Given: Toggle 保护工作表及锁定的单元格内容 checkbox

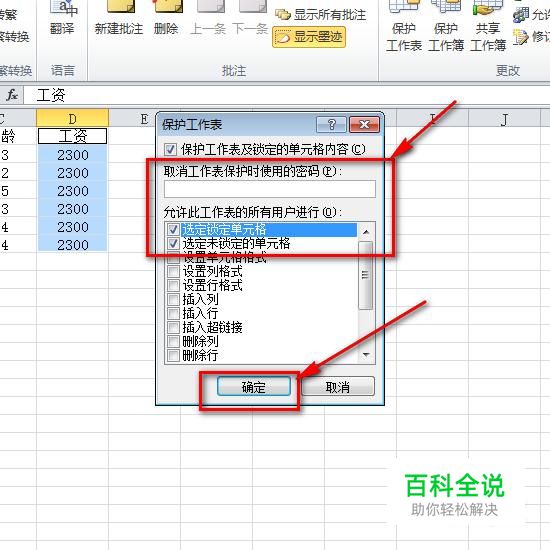Looking at the screenshot, I should point(170,150).
